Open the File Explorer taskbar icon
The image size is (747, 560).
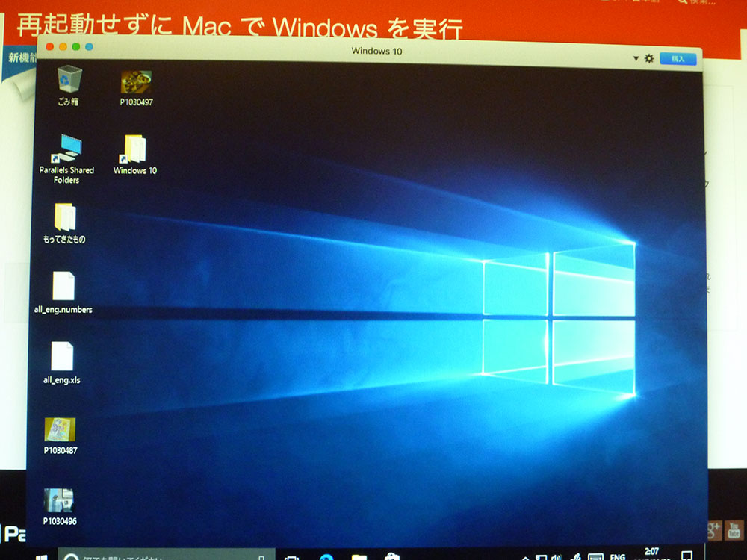(359, 557)
